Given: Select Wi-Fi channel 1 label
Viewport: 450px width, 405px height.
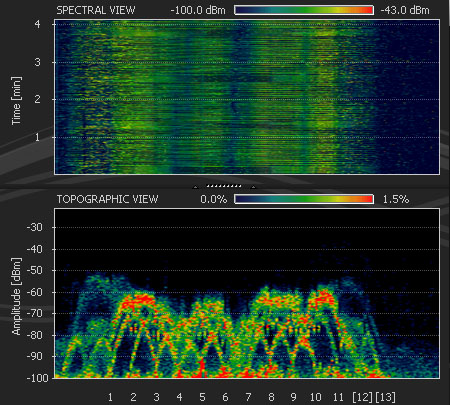Looking at the screenshot, I should click(110, 397).
